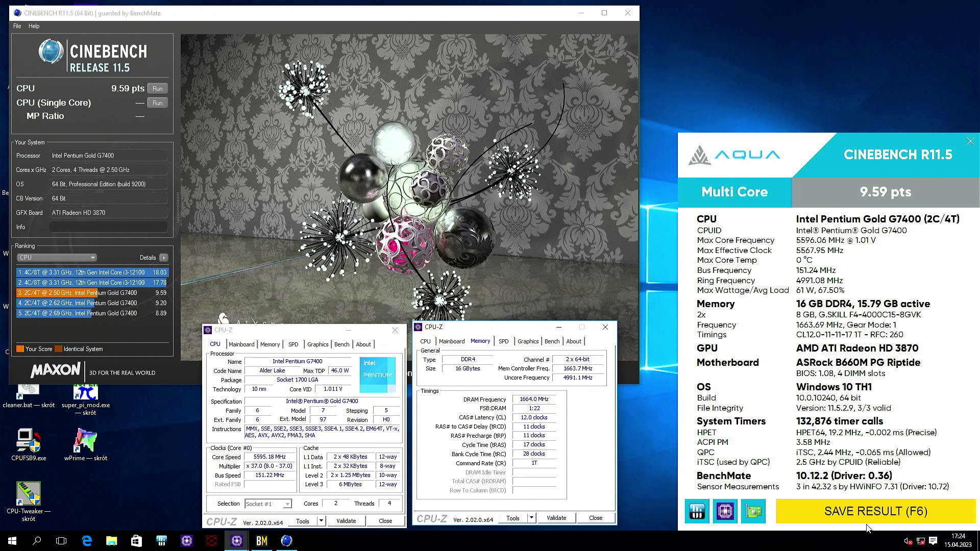Switch to Bench tab in left CPU-Z

tap(341, 344)
